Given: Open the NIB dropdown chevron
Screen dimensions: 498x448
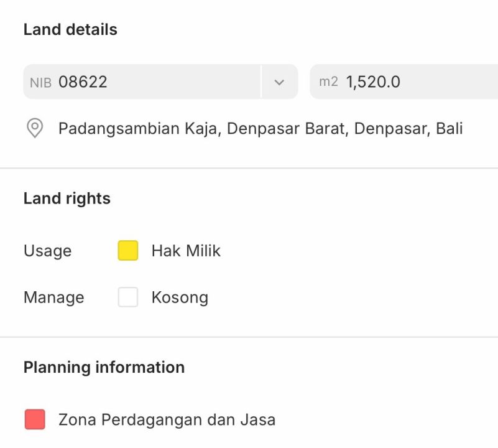Looking at the screenshot, I should (279, 82).
